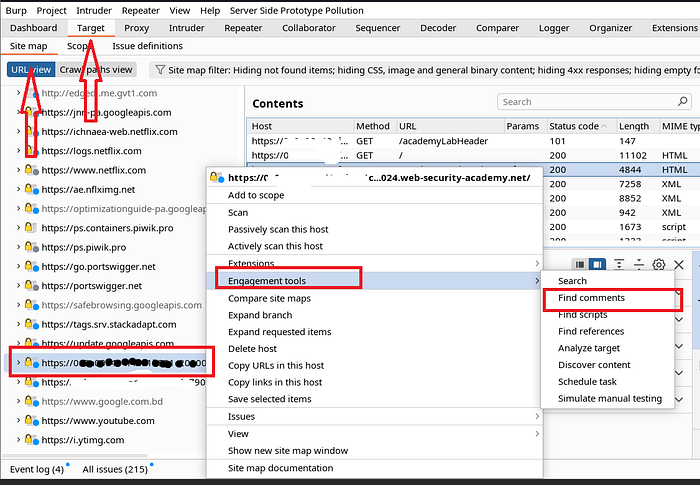Open All issues (215) button

(x=115, y=469)
